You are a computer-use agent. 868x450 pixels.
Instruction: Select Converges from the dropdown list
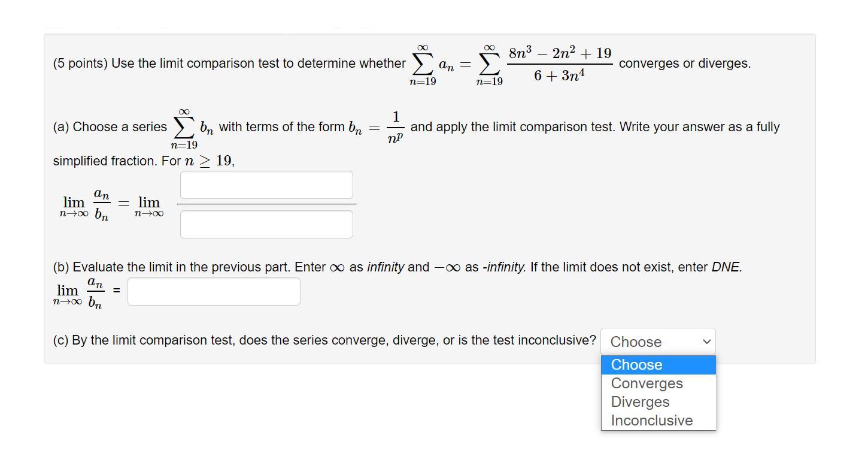pyautogui.click(x=647, y=383)
